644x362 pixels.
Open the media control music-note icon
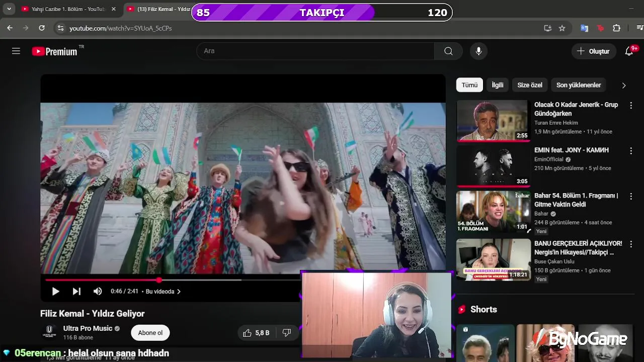(x=639, y=28)
